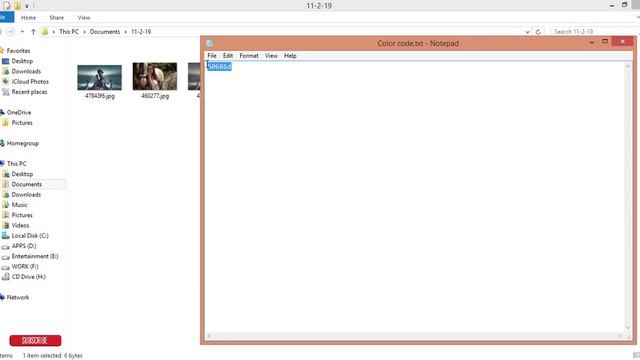Image resolution: width=640 pixels, height=360 pixels.
Task: Open the Videos folder in the sidebar
Action: 20,225
